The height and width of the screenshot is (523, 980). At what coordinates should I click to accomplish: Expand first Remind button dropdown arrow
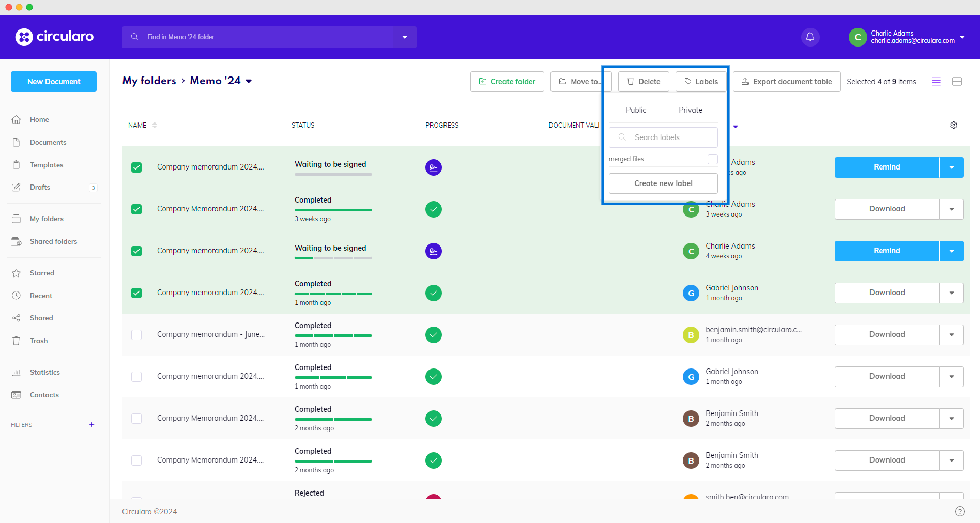[x=952, y=167]
